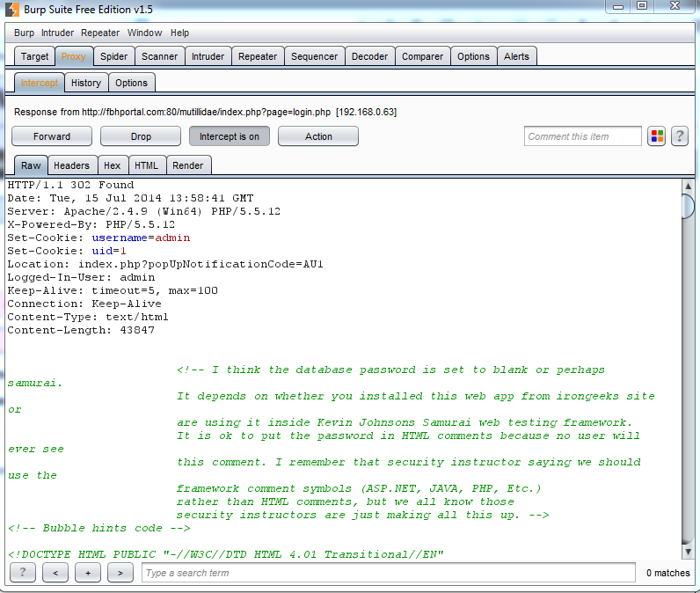Go to previous search match with < button
The width and height of the screenshot is (700, 593).
coord(55,573)
